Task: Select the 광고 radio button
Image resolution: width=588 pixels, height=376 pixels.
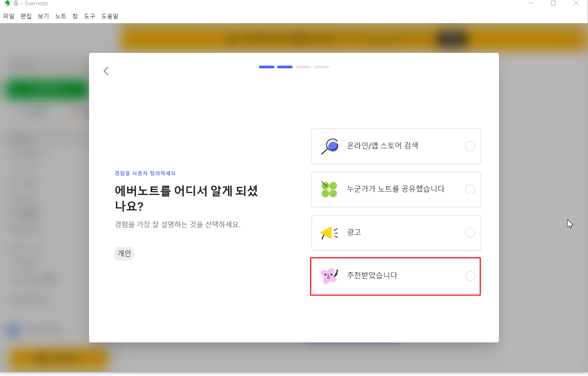Action: 470,233
